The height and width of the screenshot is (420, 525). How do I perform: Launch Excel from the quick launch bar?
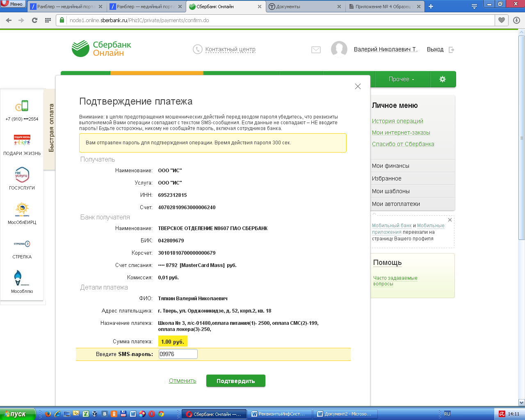tap(86, 414)
